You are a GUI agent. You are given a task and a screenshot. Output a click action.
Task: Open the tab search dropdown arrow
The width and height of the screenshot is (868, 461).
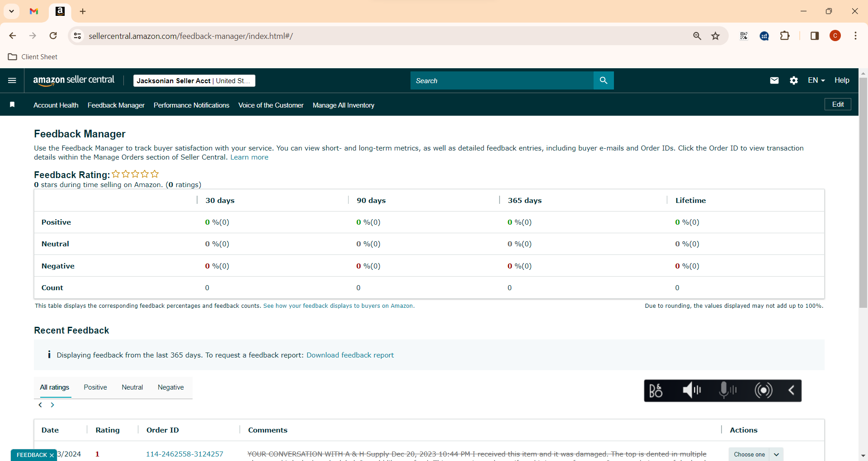point(12,11)
